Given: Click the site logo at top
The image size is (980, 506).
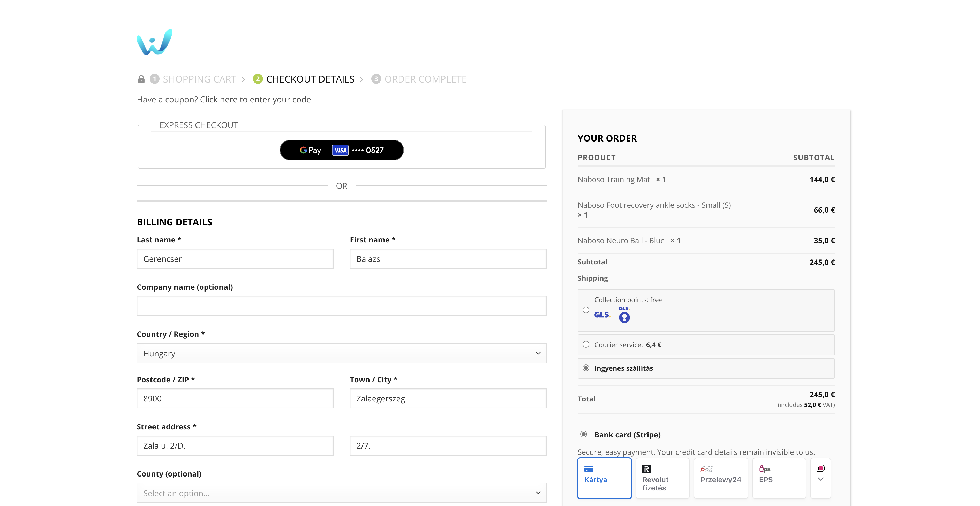Looking at the screenshot, I should tap(154, 42).
